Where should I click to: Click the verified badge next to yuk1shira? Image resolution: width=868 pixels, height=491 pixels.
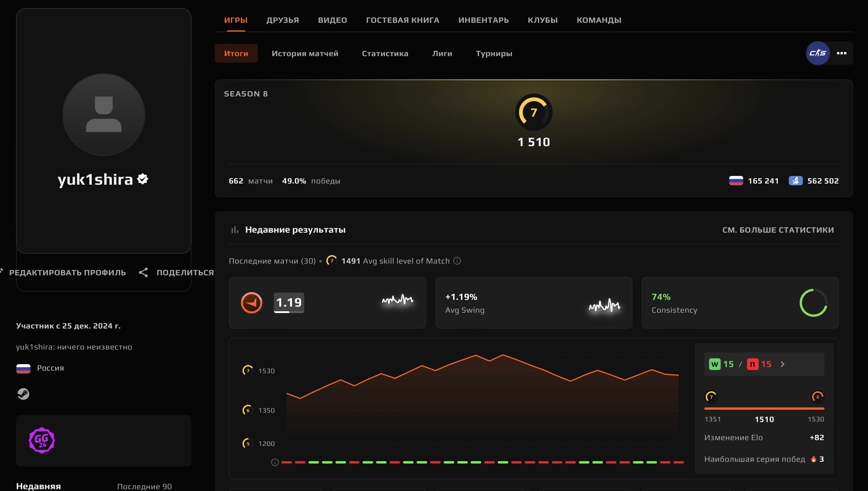[x=143, y=179]
